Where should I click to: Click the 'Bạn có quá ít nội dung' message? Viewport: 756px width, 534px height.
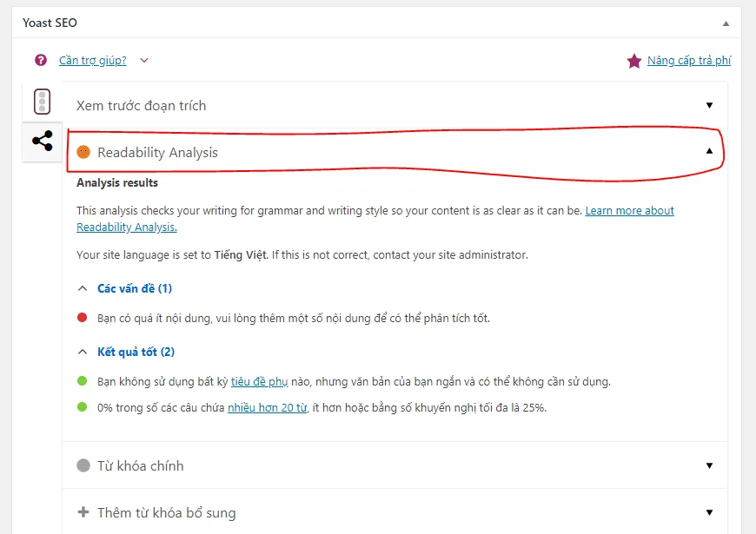(x=294, y=318)
